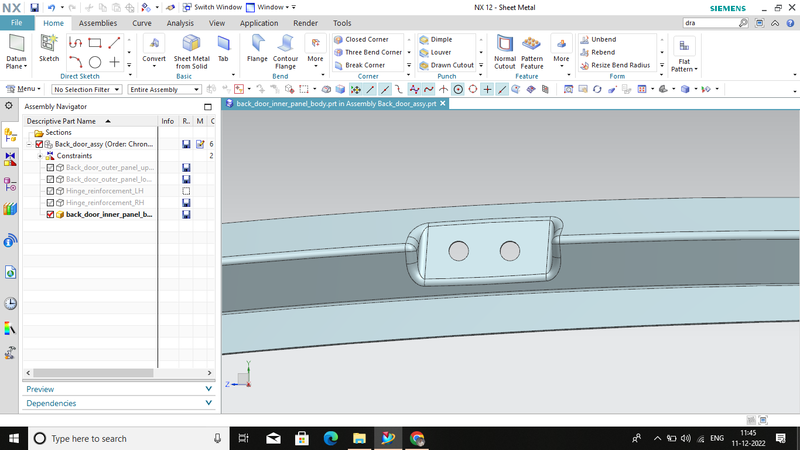Open the Datum Plane tool
This screenshot has width=800, height=450.
point(16,52)
